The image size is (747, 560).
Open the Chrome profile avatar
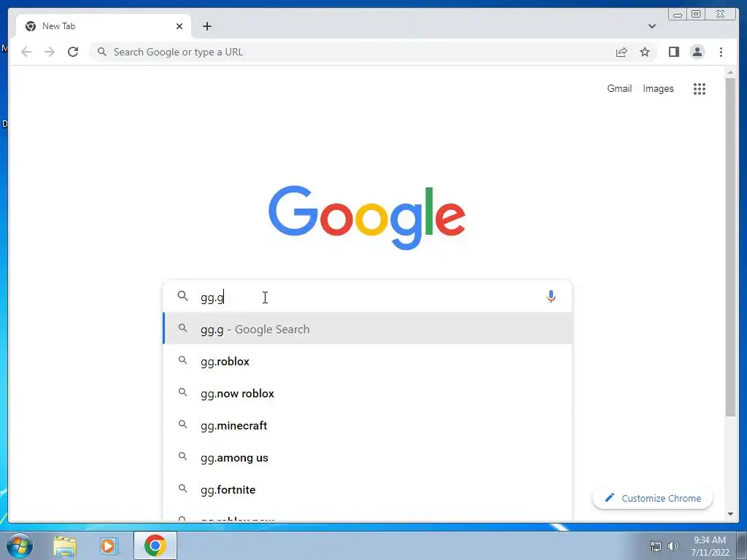[697, 52]
